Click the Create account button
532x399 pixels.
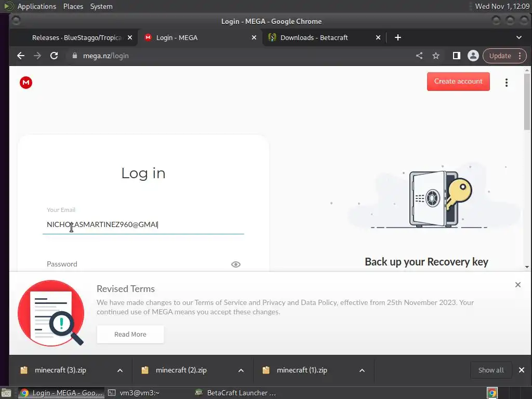pos(458,82)
